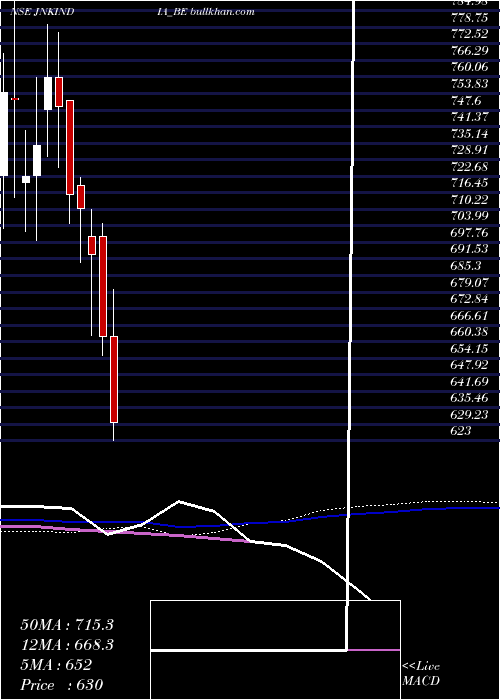This screenshot has height=700, width=500.
Task: Click the 654.15 price axis label
Action: tap(469, 349)
